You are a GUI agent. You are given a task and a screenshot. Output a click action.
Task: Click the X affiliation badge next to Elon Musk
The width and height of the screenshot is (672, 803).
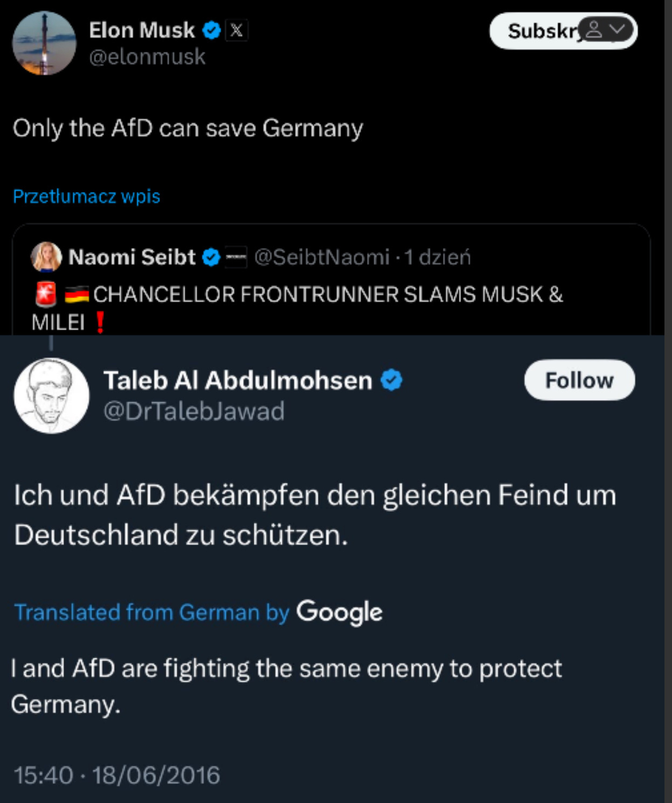pyautogui.click(x=236, y=30)
